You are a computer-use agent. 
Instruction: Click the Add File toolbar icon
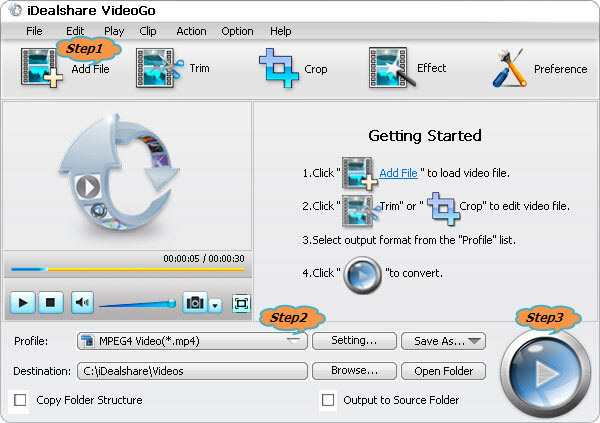tap(41, 68)
